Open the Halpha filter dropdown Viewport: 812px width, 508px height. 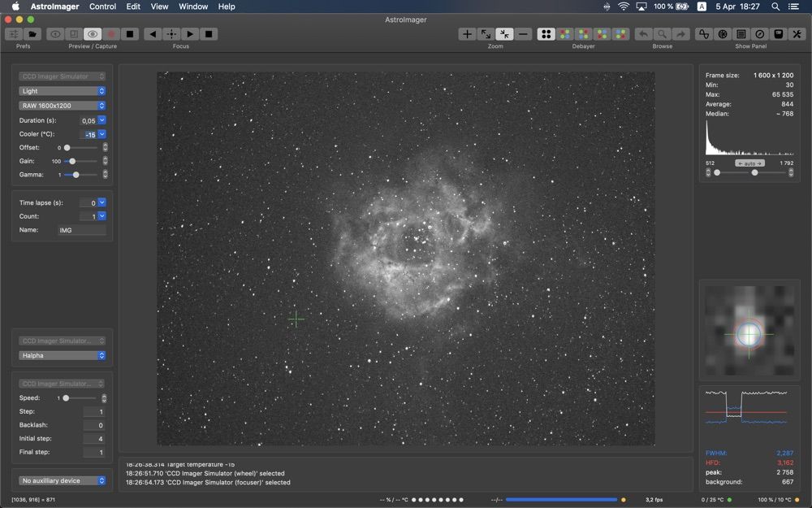[63, 355]
